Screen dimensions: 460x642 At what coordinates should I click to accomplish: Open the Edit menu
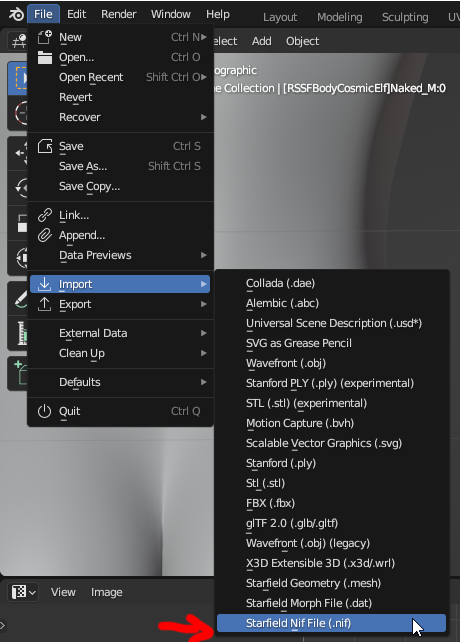[77, 14]
